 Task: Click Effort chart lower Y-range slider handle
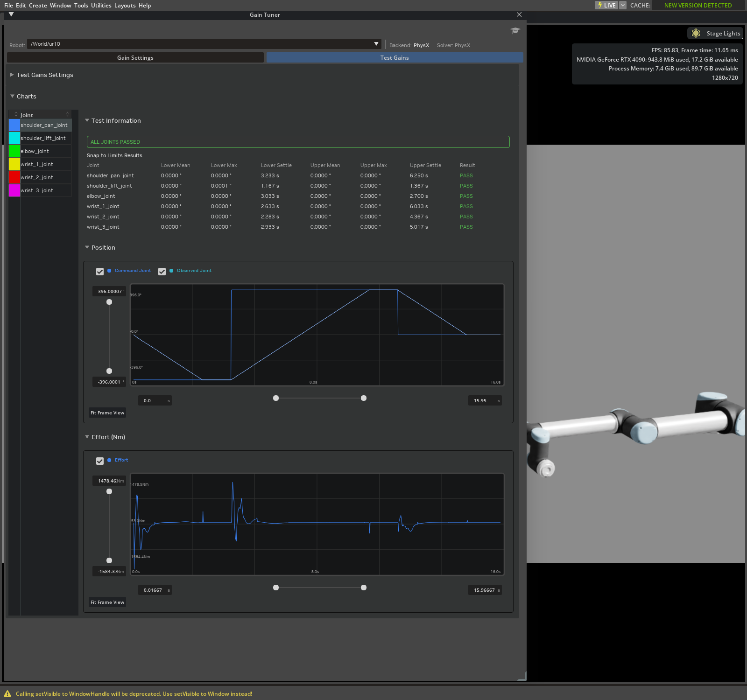pyautogui.click(x=109, y=560)
